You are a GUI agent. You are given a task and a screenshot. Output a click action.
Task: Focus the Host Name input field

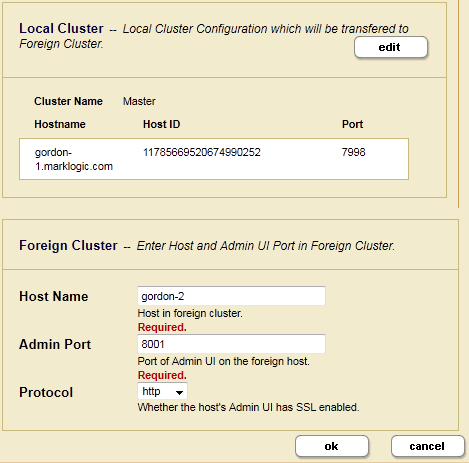(x=231, y=296)
